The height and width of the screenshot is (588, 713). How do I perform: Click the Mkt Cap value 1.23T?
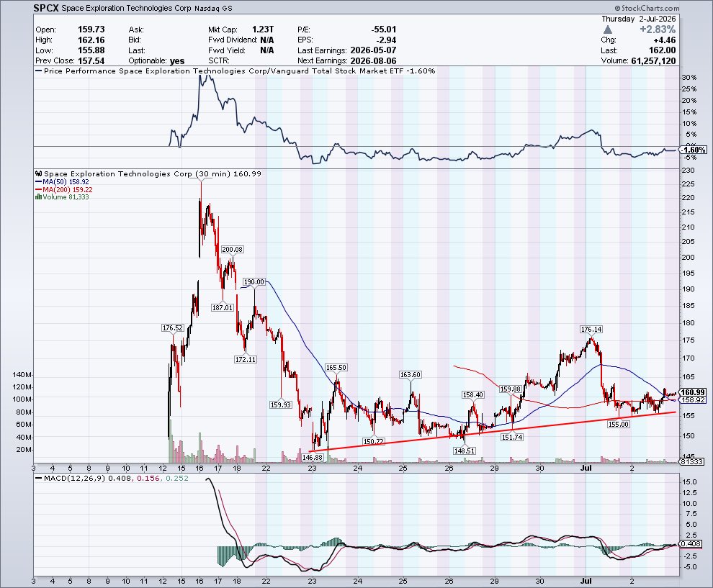(x=263, y=29)
